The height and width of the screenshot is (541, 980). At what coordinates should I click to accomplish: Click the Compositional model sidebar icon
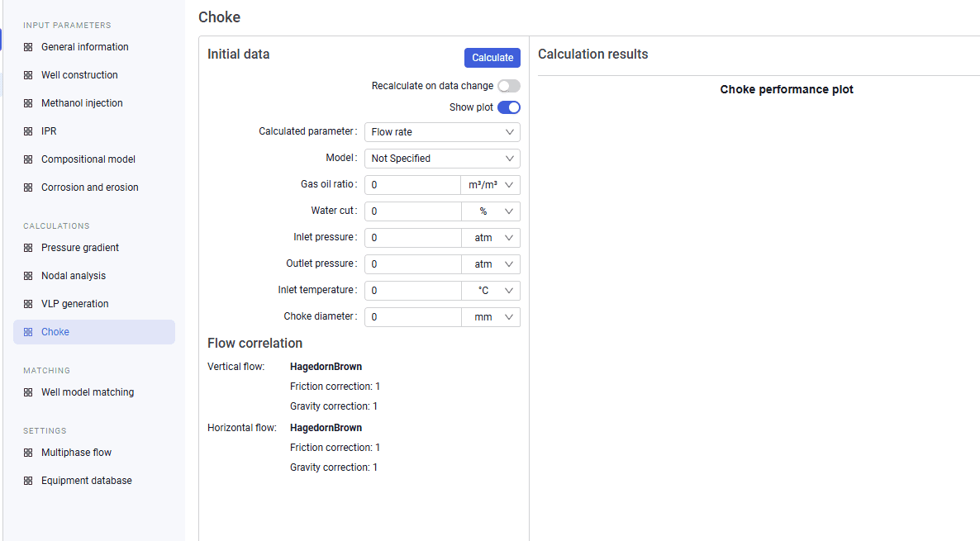[x=28, y=160]
